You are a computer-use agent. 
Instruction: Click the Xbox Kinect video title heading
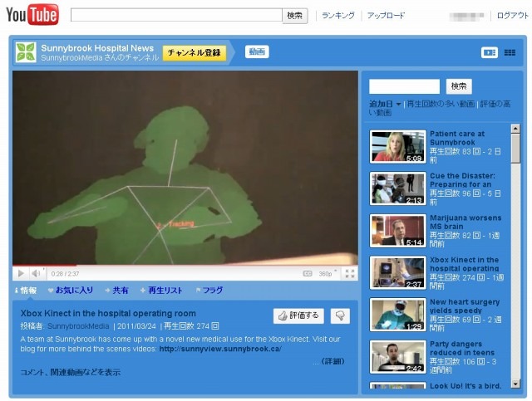point(108,313)
